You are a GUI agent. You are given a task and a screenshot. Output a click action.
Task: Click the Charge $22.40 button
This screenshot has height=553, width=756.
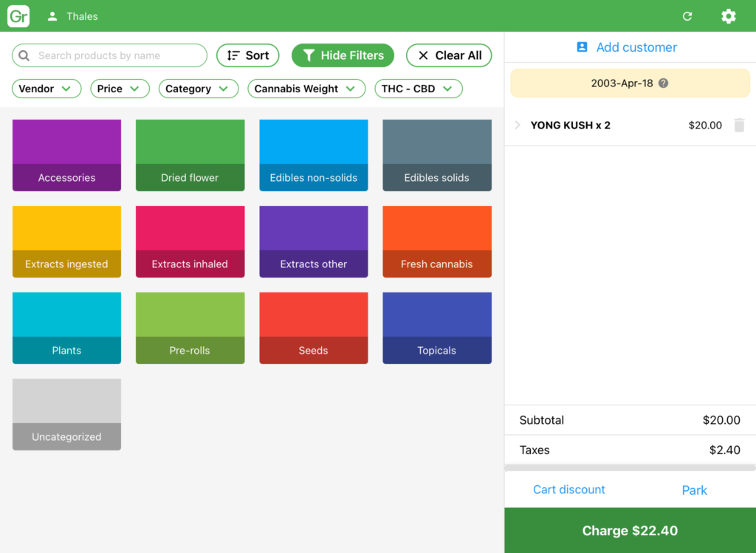(630, 530)
